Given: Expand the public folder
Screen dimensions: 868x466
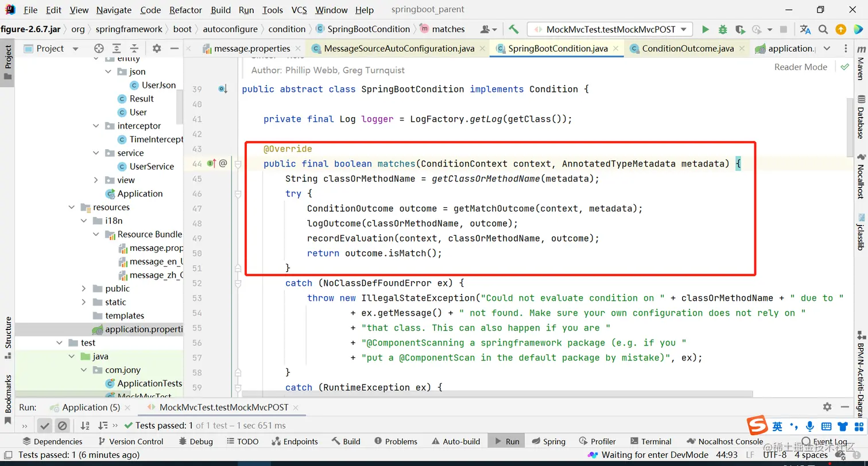Looking at the screenshot, I should [84, 289].
